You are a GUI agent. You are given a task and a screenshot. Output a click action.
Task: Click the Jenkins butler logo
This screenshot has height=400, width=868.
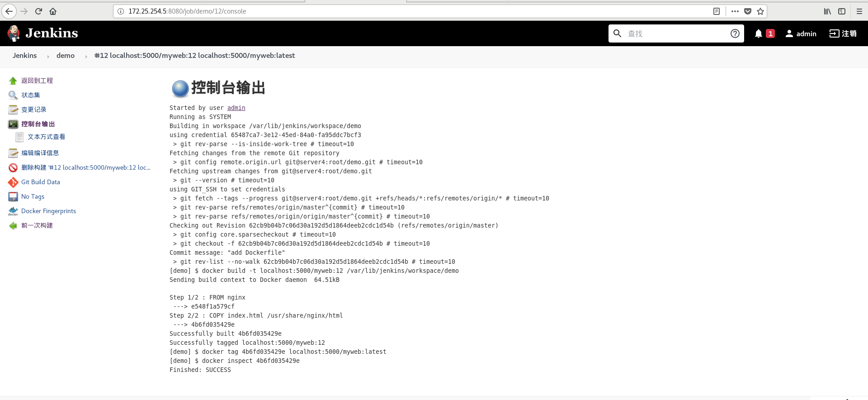tap(14, 33)
